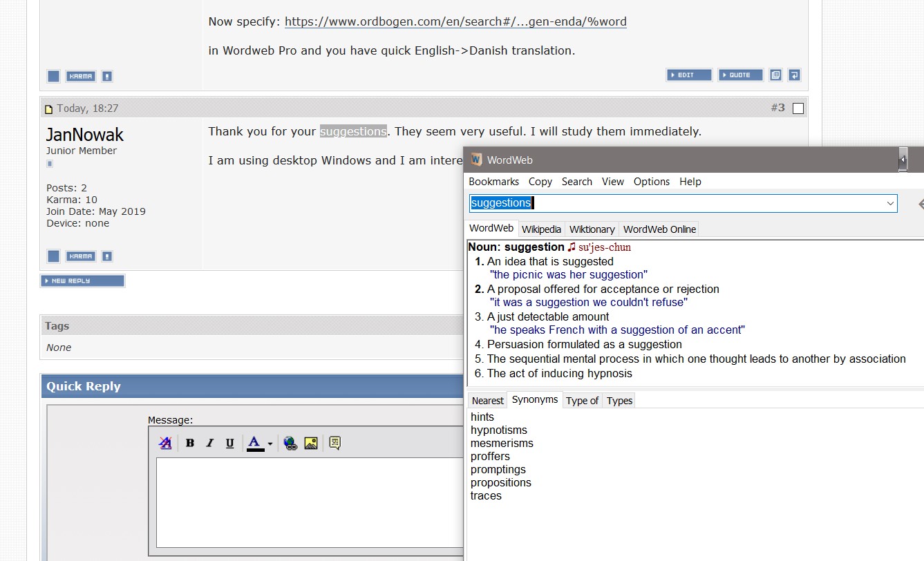Screen dimensions: 924x561
Task: Remove text formatting in Quick Reply toolbar
Action: [x=165, y=443]
